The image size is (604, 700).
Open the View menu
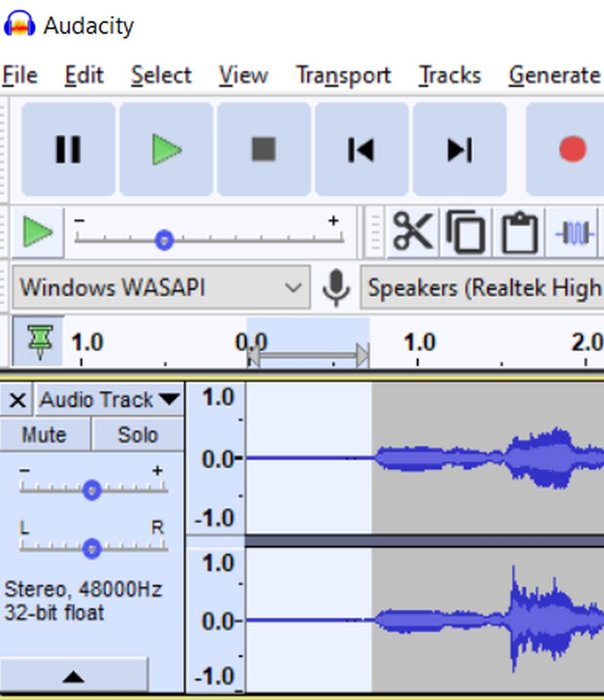(243, 75)
